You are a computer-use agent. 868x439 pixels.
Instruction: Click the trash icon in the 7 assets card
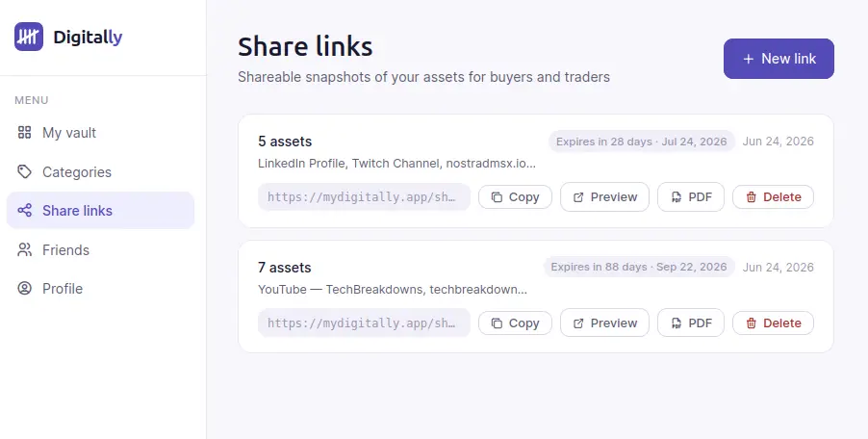pos(752,323)
